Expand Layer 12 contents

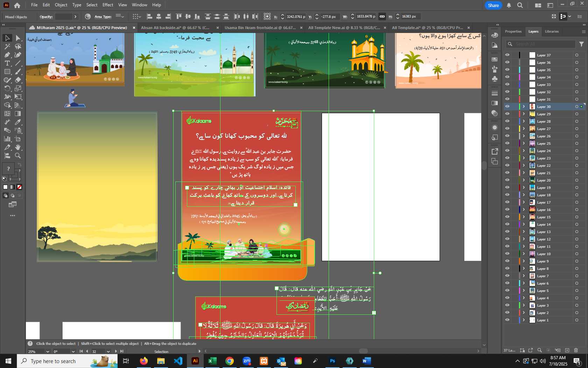click(524, 239)
